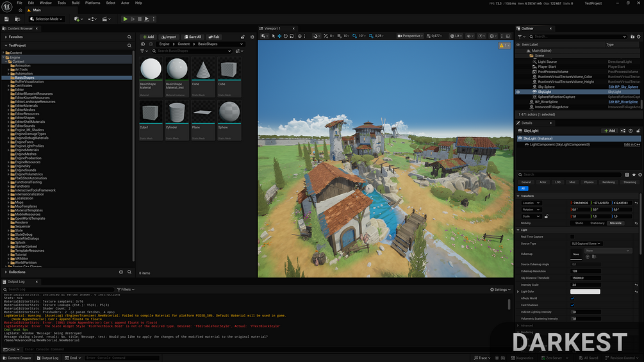Open Output Log Settings dropdown
644x362 pixels.
500,290
